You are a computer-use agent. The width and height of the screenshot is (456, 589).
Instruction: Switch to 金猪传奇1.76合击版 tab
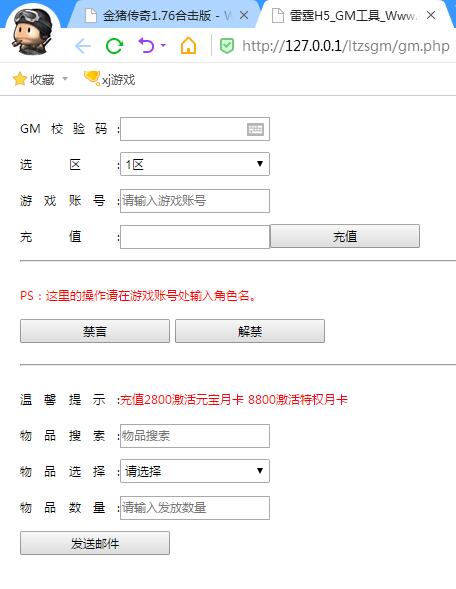tap(157, 16)
